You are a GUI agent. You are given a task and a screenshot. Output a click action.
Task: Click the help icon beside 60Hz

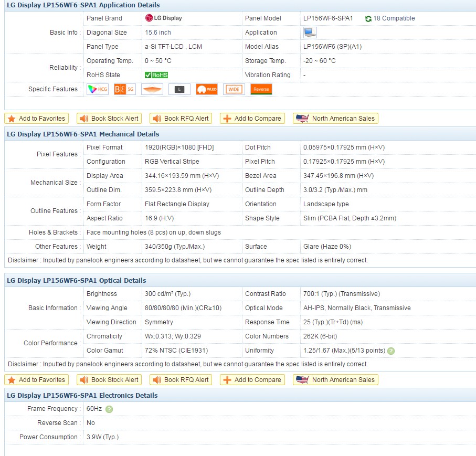pyautogui.click(x=109, y=409)
